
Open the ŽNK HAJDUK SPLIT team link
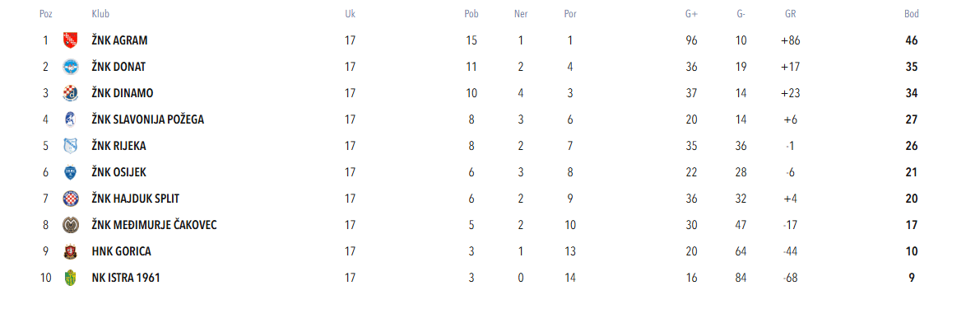tap(137, 199)
